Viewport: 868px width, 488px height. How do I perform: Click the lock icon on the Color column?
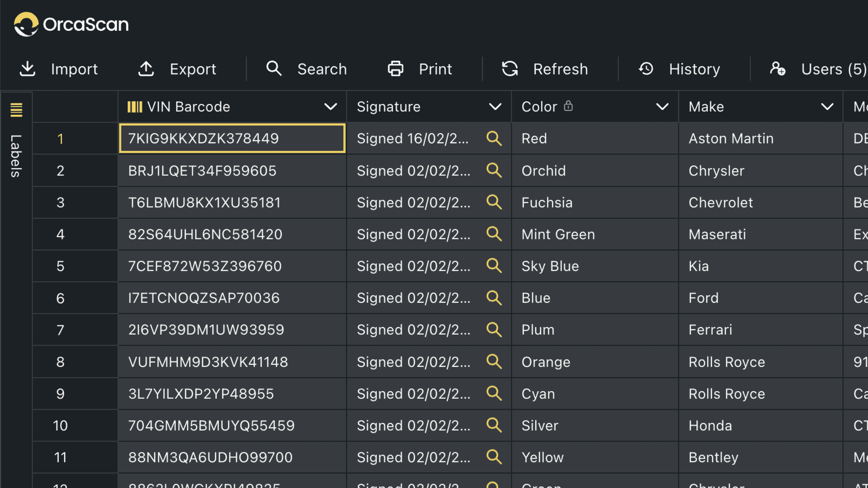[569, 107]
